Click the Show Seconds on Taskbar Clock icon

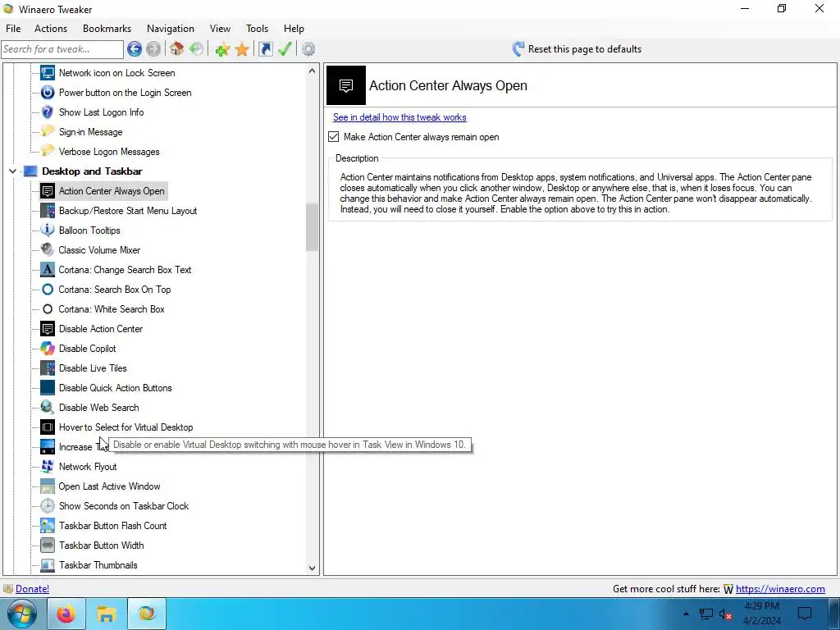pos(48,505)
